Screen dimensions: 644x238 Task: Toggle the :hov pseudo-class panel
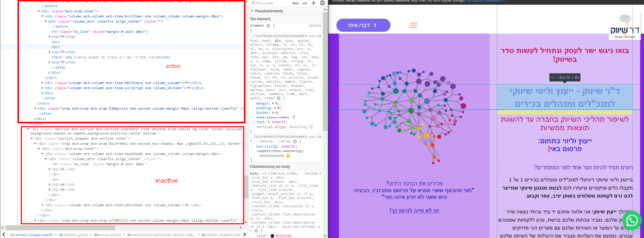pyautogui.click(x=296, y=3)
